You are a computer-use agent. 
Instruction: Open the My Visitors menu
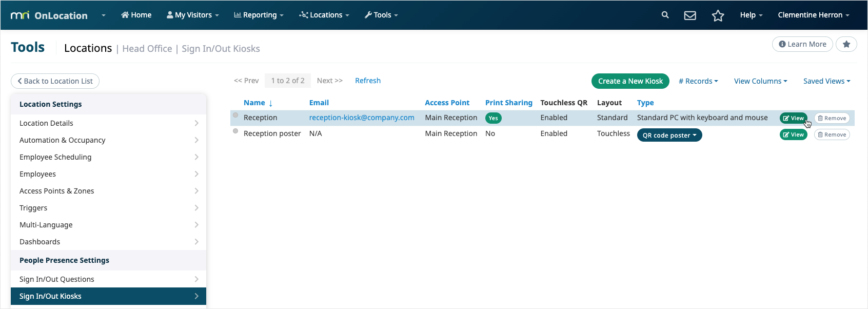tap(192, 15)
